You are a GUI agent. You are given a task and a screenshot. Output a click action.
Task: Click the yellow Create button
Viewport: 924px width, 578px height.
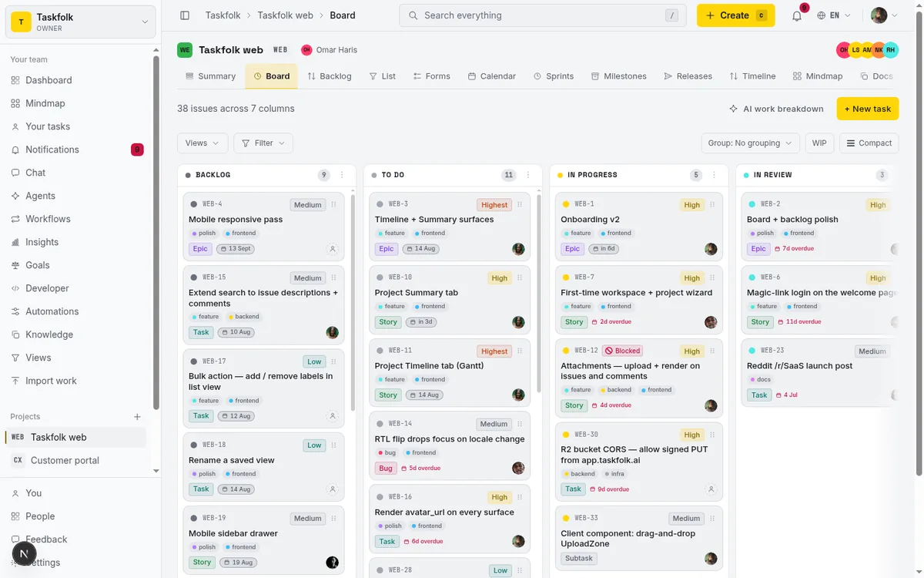click(735, 15)
